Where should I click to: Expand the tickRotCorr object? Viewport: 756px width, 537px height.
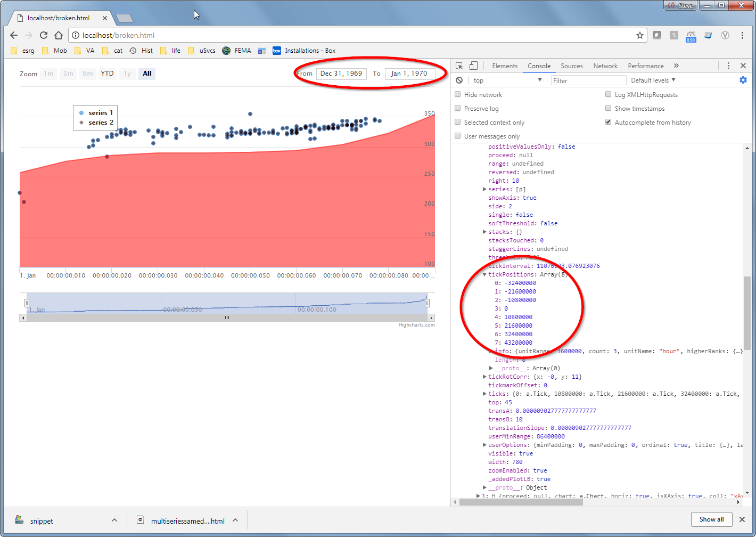(x=484, y=377)
